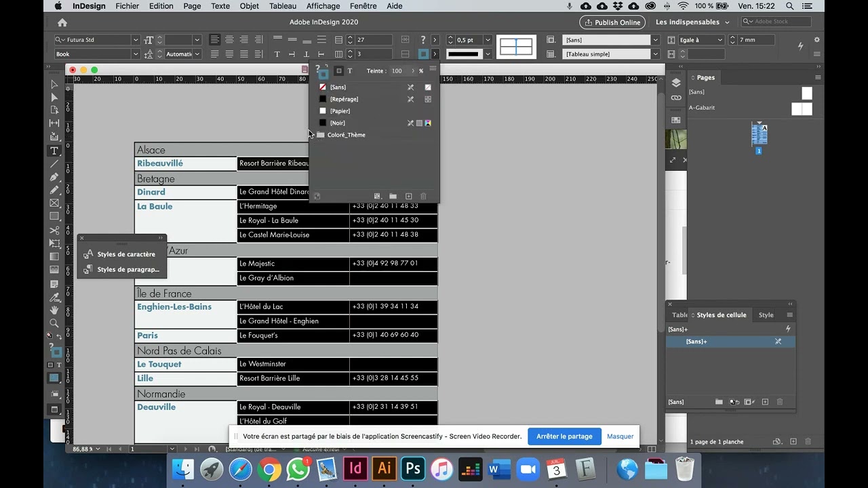Select the Scissors tool
This screenshot has height=488, width=868.
pos(54,230)
